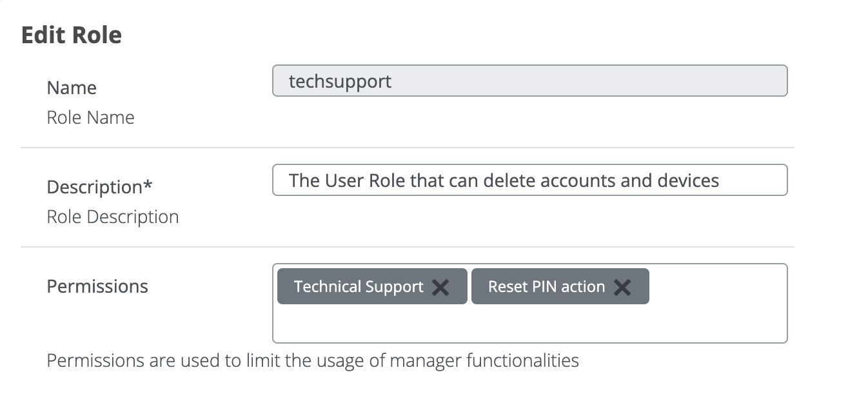Click the permissions usage hint text
This screenshot has height=410, width=868.
pyautogui.click(x=313, y=360)
